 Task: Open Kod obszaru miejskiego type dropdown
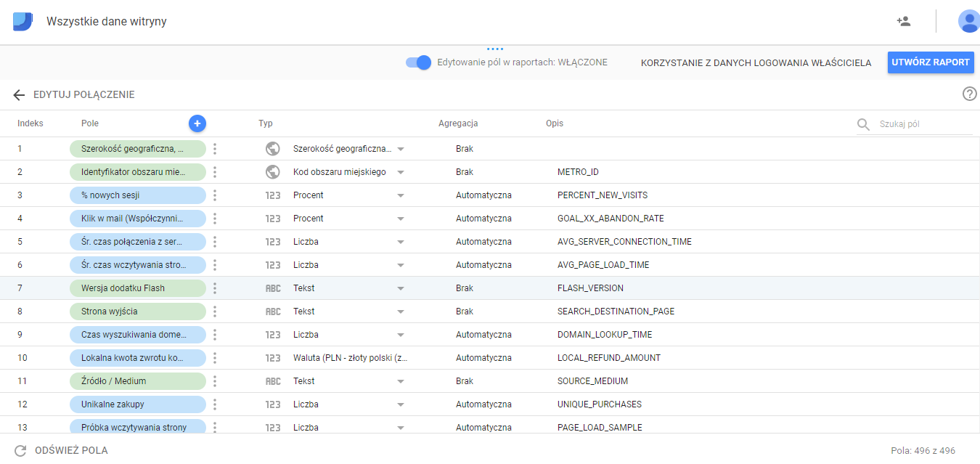coord(401,171)
